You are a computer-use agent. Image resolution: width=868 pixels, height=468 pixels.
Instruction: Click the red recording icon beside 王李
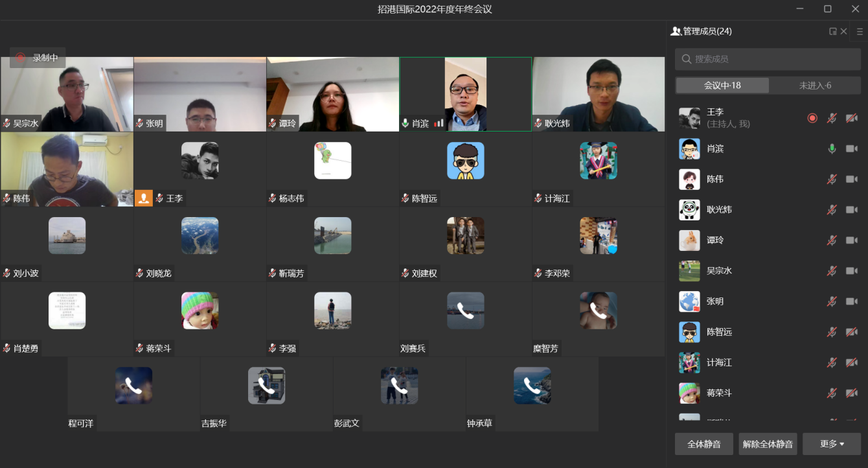[812, 118]
